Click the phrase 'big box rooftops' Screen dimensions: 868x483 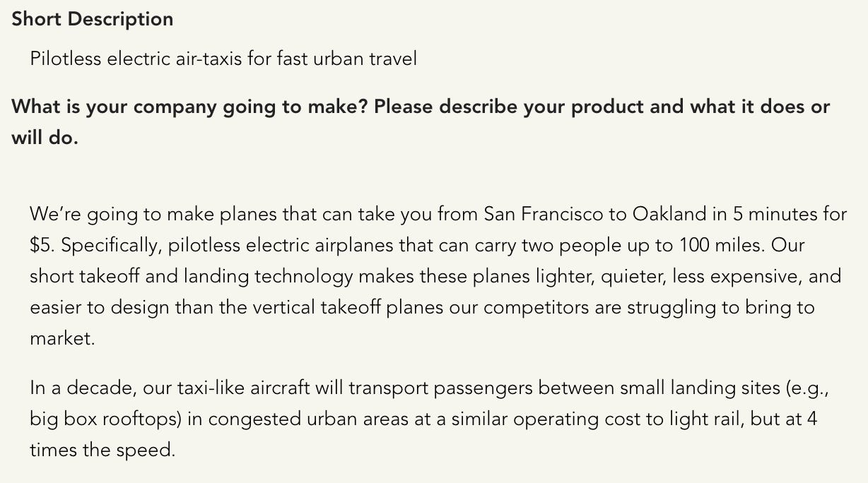click(103, 419)
